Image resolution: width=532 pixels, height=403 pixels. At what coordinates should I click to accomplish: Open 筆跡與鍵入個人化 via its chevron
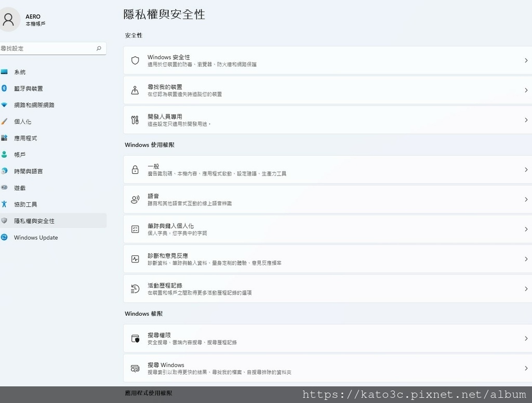526,229
